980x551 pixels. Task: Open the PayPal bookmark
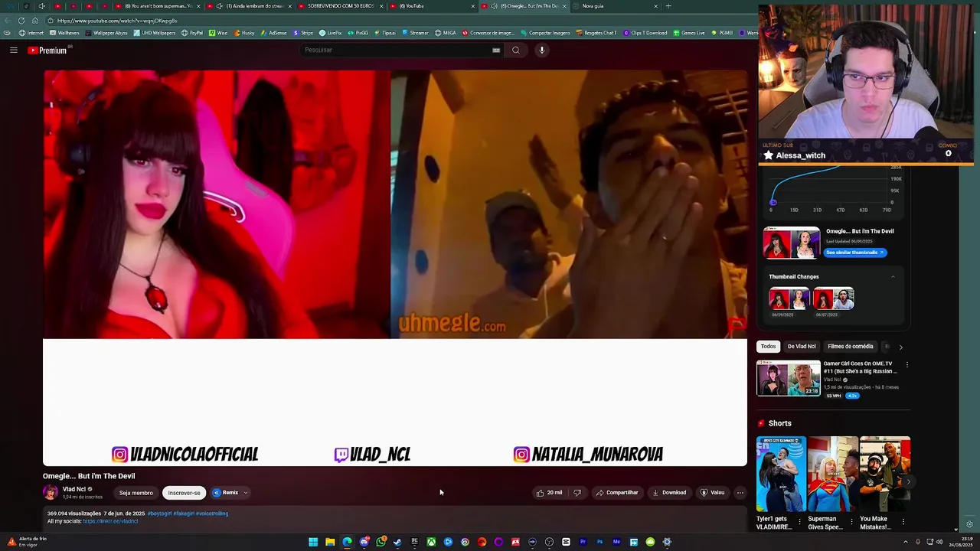[192, 33]
